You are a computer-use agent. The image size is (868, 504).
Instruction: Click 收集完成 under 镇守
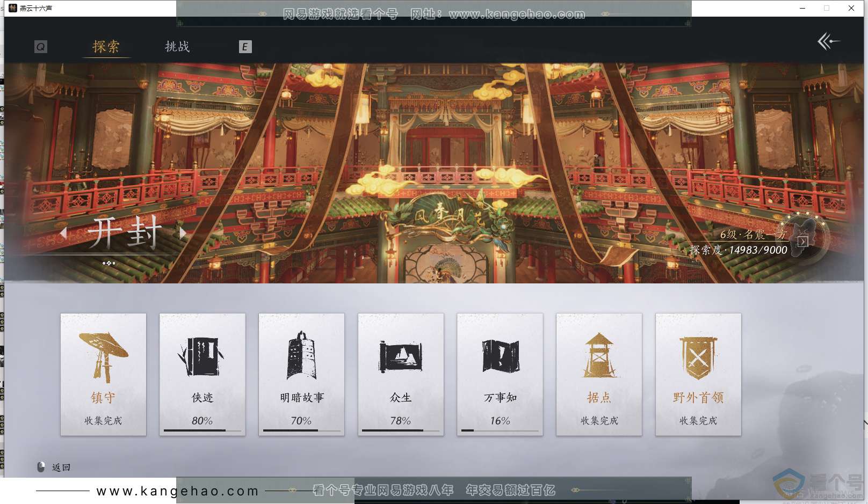tap(103, 421)
